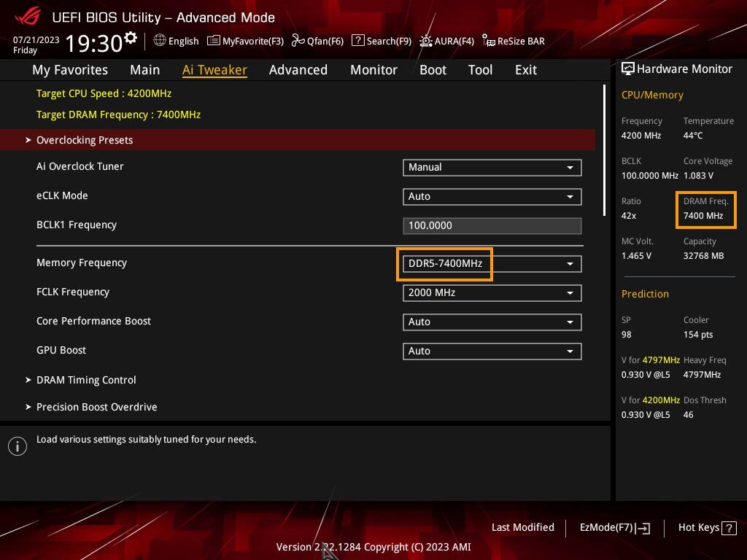Click the BCLK1 Frequency input field
The image size is (747, 560).
pyautogui.click(x=492, y=226)
